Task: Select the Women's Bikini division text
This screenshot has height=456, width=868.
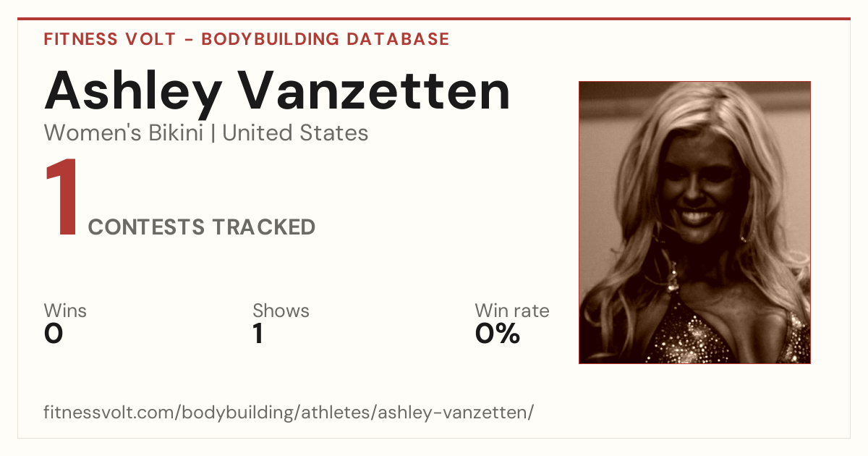Action: [x=124, y=133]
